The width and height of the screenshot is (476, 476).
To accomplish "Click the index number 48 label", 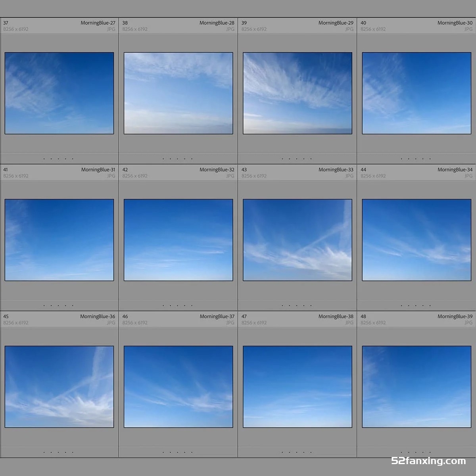I will pyautogui.click(x=363, y=317).
